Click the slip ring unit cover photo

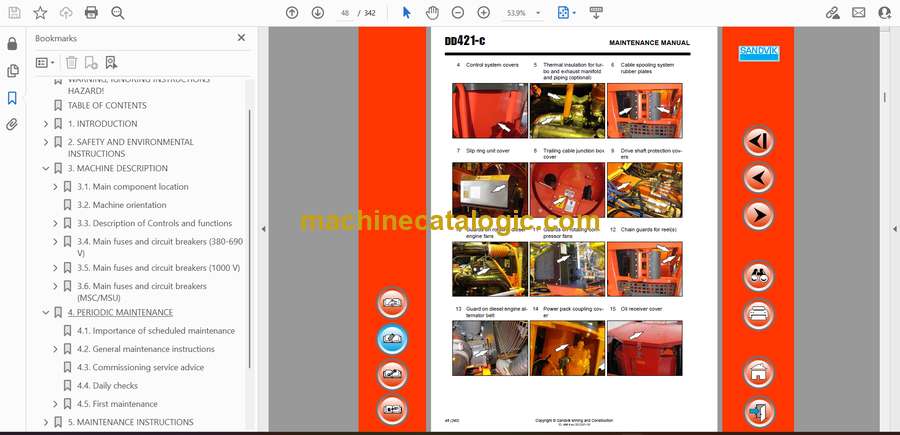point(490,189)
